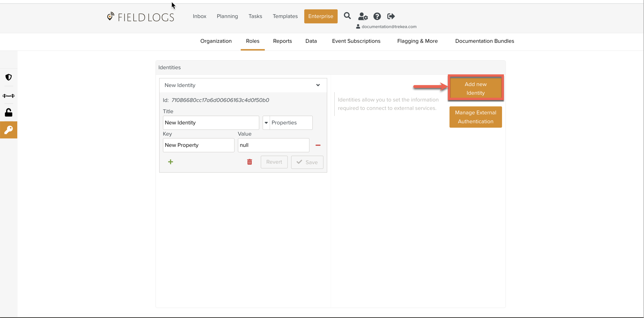Click the search magnifier icon
The image size is (644, 318).
pyautogui.click(x=347, y=16)
